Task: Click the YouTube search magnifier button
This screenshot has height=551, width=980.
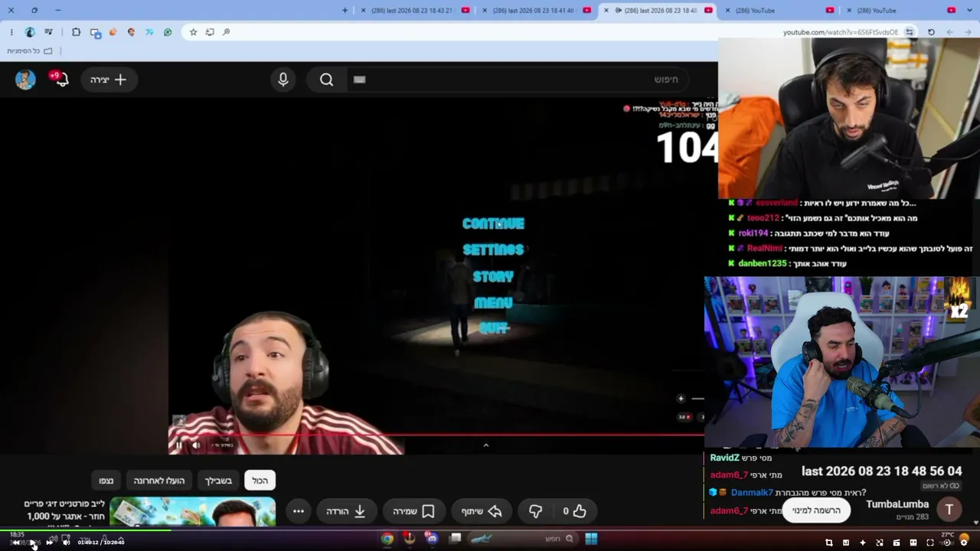Action: (327, 80)
